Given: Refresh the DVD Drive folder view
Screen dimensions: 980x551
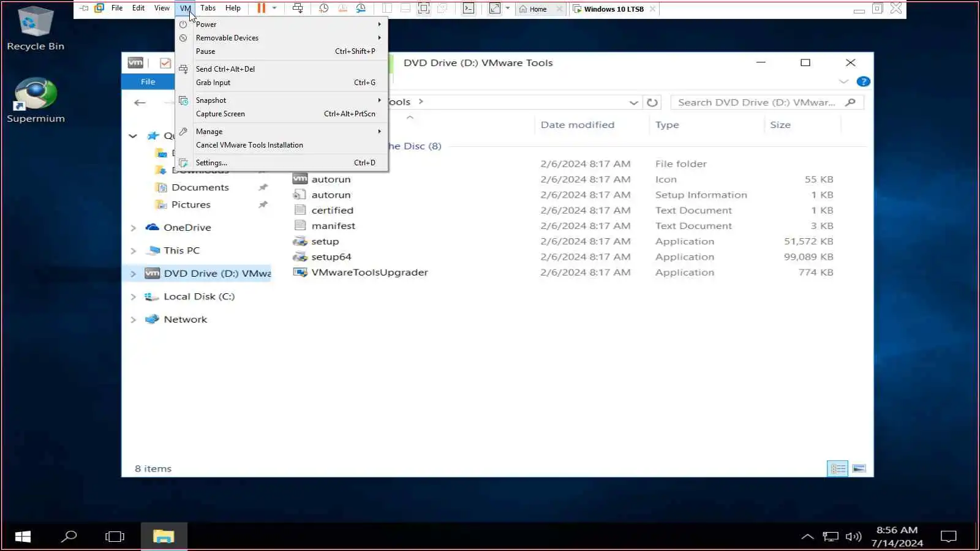Looking at the screenshot, I should click(x=652, y=103).
